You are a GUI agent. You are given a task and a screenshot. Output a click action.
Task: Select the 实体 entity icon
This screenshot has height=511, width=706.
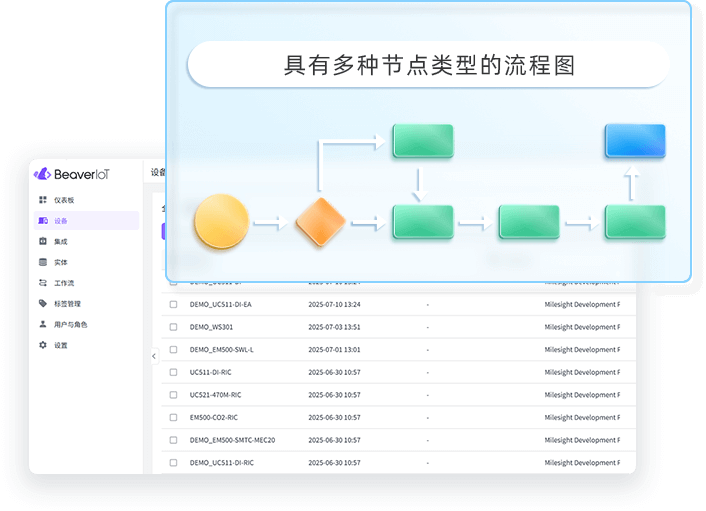[x=43, y=262]
